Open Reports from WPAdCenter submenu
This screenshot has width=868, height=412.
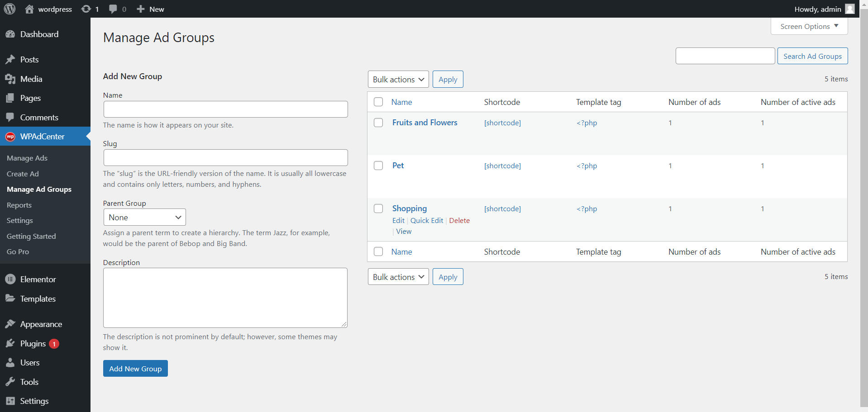19,205
